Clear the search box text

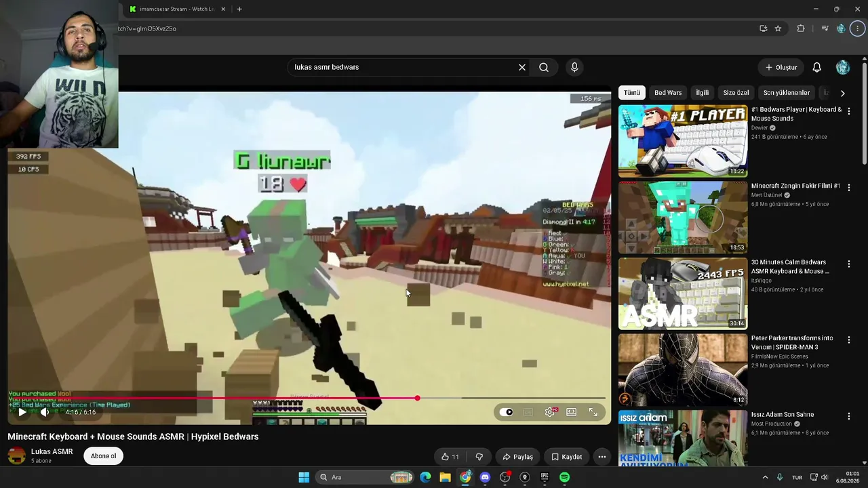tap(522, 67)
